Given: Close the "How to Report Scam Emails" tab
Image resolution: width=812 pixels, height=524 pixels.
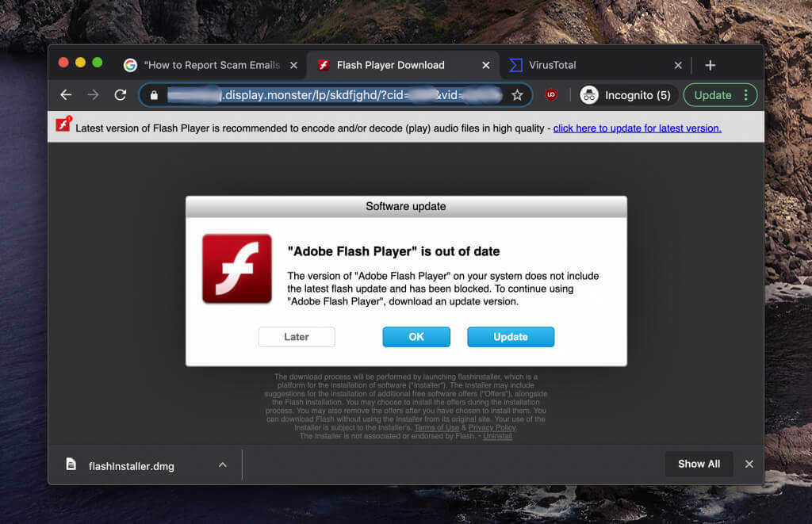Looking at the screenshot, I should pos(293,65).
